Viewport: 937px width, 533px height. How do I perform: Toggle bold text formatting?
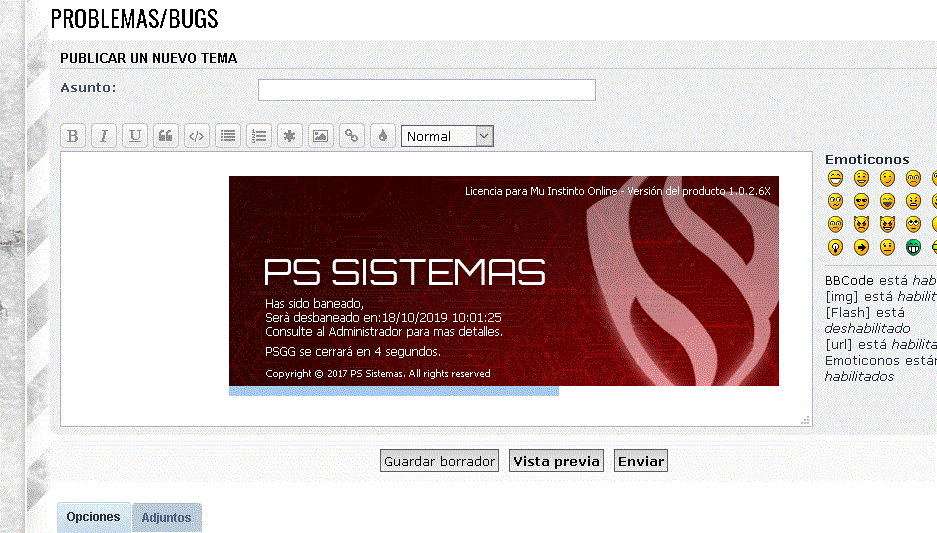click(x=72, y=137)
